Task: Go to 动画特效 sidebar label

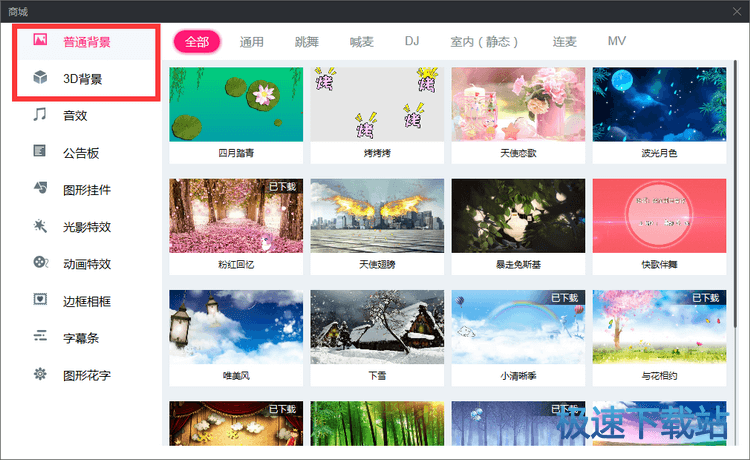Action: pyautogui.click(x=87, y=264)
